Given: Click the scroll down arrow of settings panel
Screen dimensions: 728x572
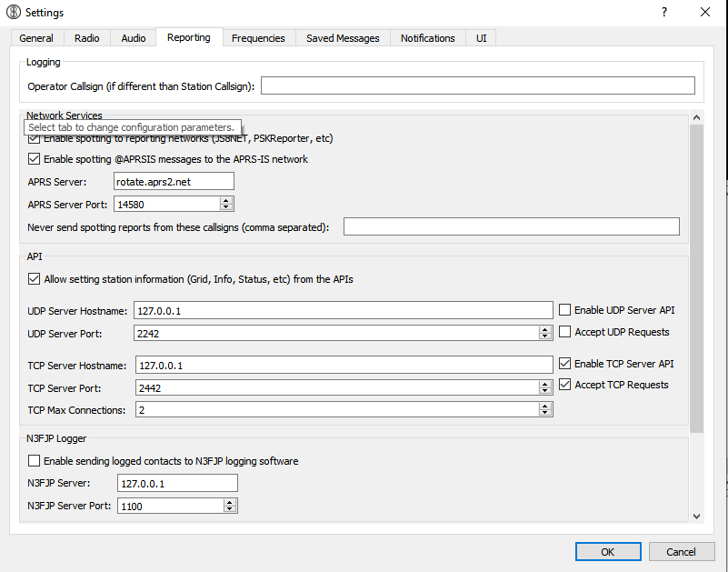Looking at the screenshot, I should [x=696, y=516].
